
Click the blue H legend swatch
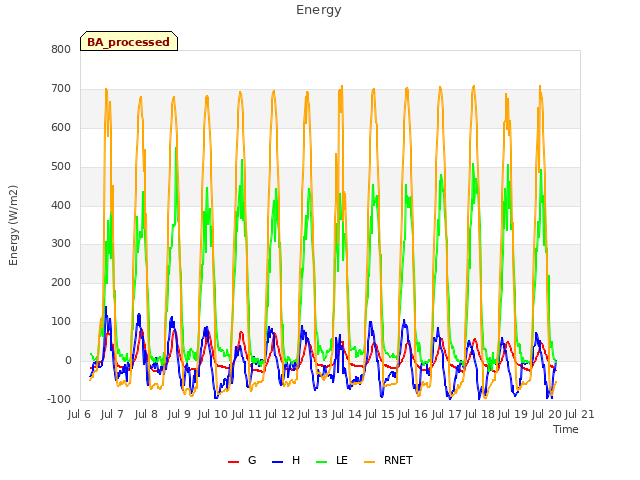coord(278,462)
